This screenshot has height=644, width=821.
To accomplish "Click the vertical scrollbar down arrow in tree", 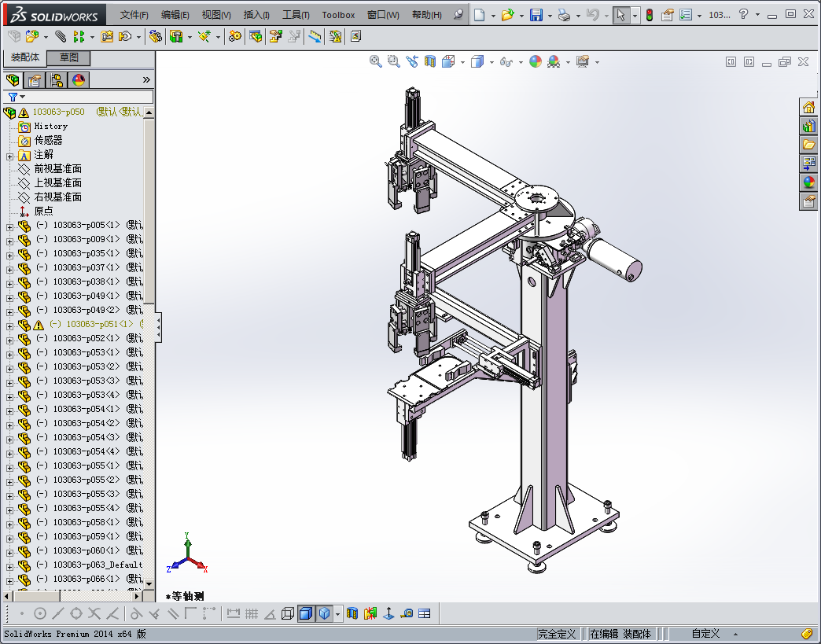I will coord(149,583).
